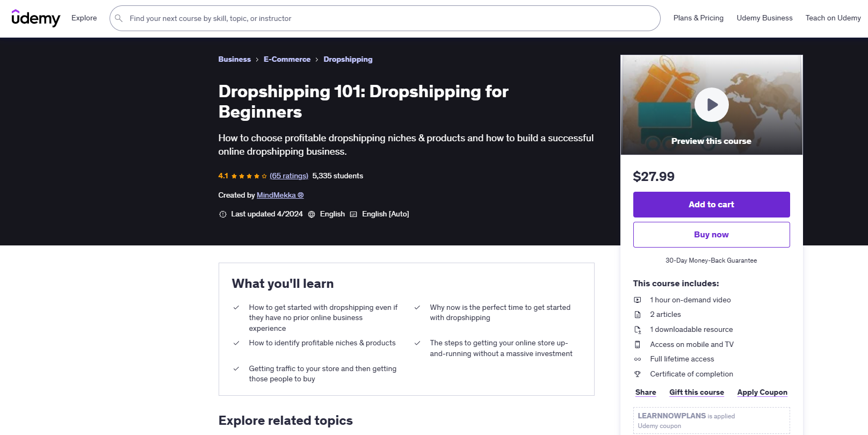Viewport: 868px width, 435px height.
Task: Focus the course search field
Action: tap(385, 18)
